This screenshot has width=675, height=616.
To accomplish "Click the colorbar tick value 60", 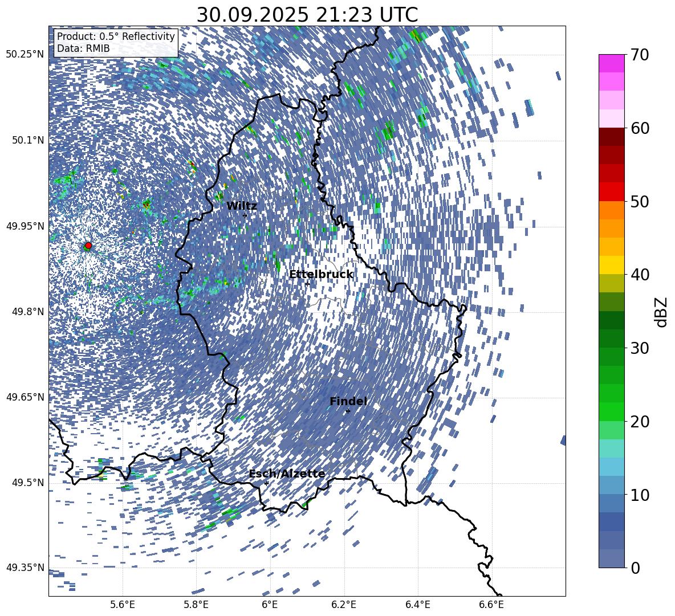I will [640, 128].
